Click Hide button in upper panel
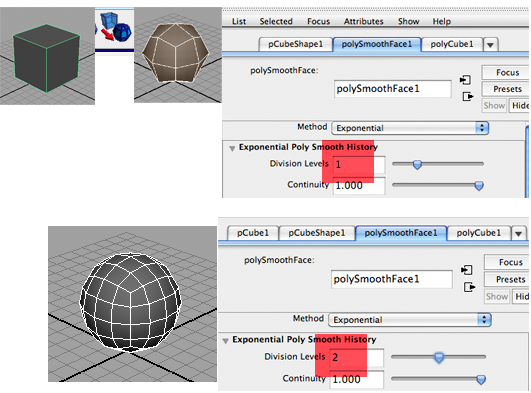This screenshot has width=531, height=393. point(519,106)
